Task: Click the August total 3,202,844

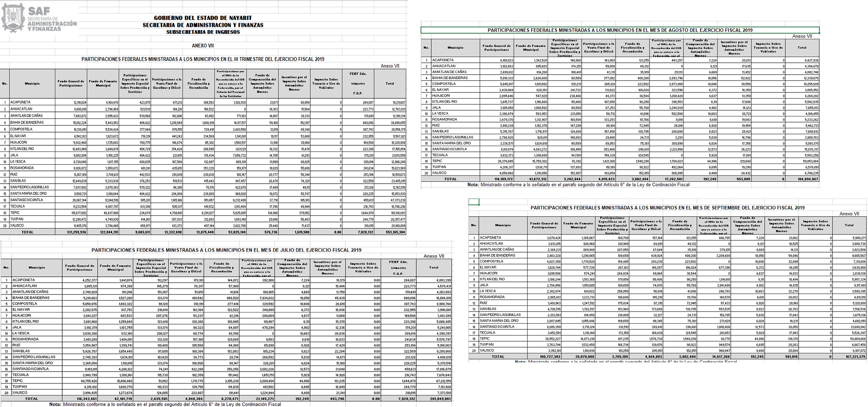Action: (x=565, y=179)
